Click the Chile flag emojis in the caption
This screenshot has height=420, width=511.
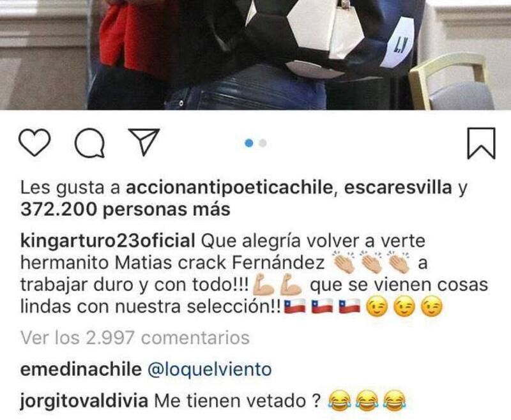(x=323, y=306)
